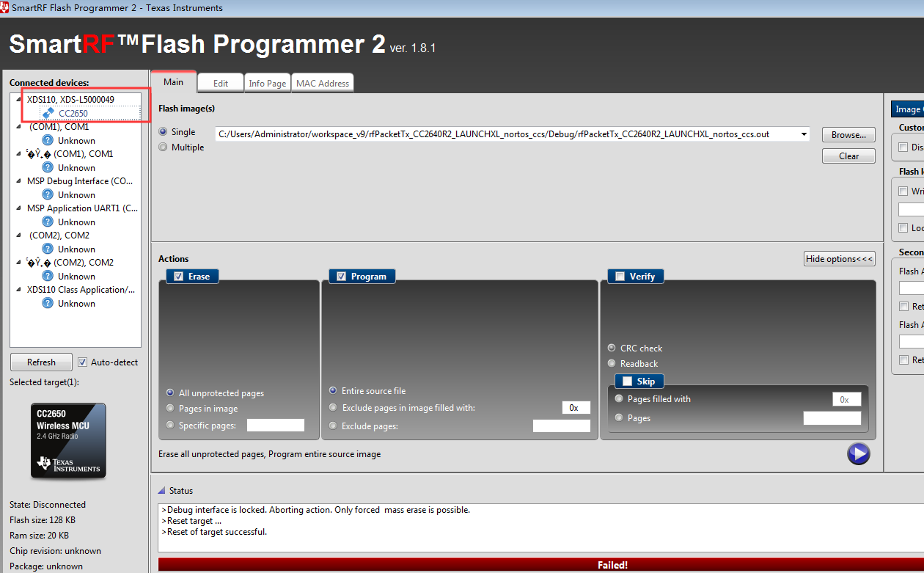Screen dimensions: 924x573
Task: Click question mark icon under MSP Debug Interface
Action: pos(48,194)
